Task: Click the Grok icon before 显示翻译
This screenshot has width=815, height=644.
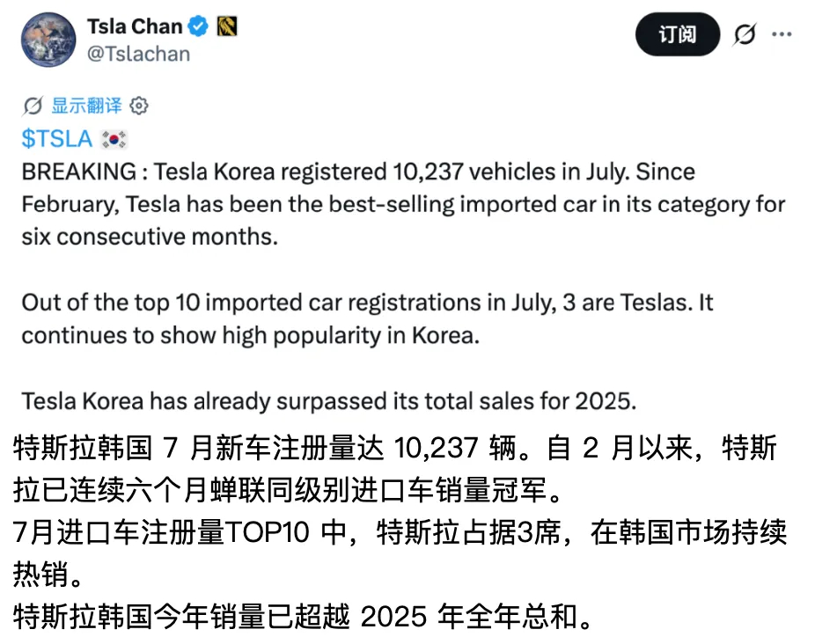Action: (x=33, y=106)
